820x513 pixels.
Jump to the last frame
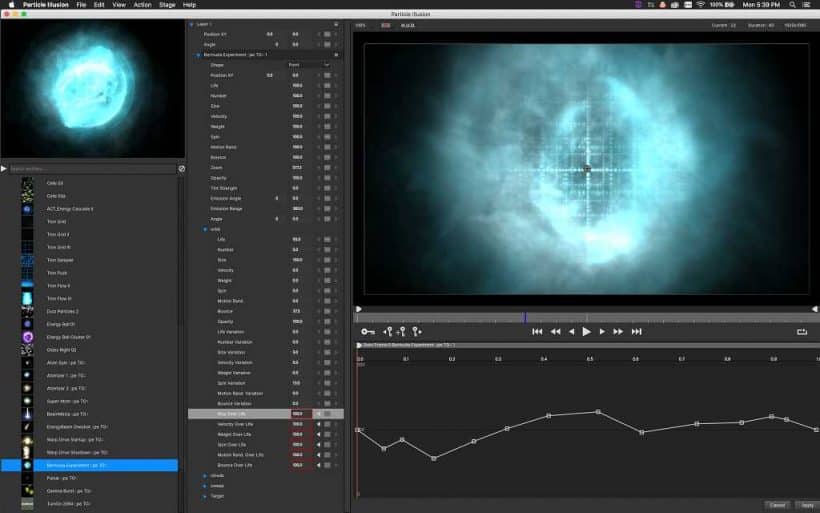click(x=636, y=332)
